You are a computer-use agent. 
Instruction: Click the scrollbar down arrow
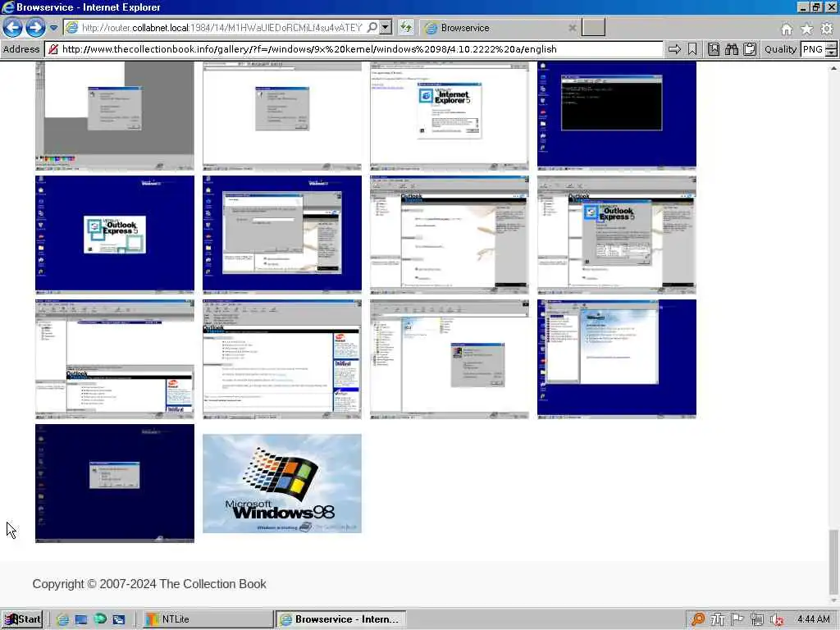pos(833,600)
